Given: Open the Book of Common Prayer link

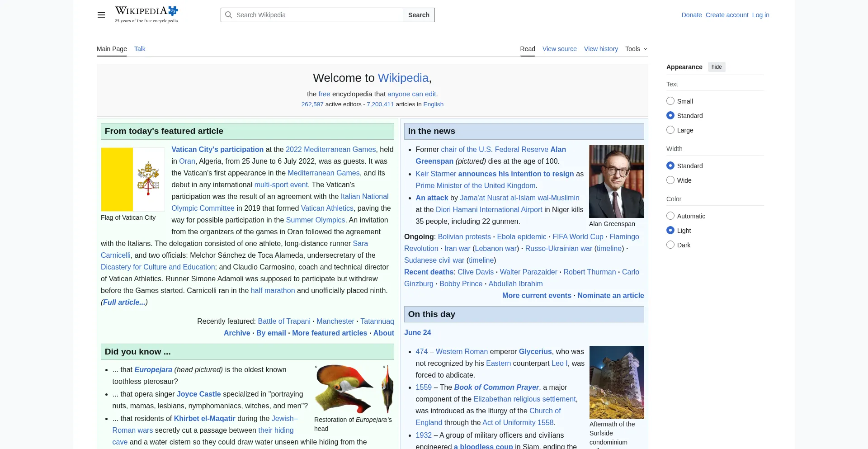Looking at the screenshot, I should pos(496,387).
